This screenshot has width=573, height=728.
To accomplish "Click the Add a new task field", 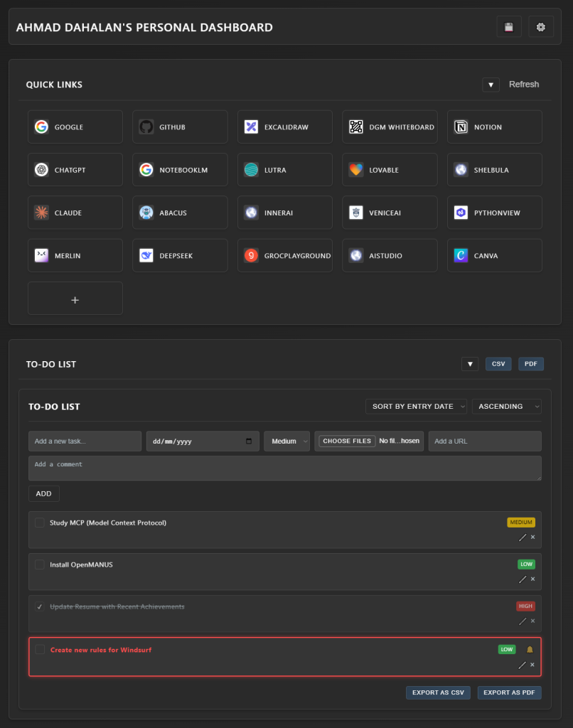I will pyautogui.click(x=85, y=441).
